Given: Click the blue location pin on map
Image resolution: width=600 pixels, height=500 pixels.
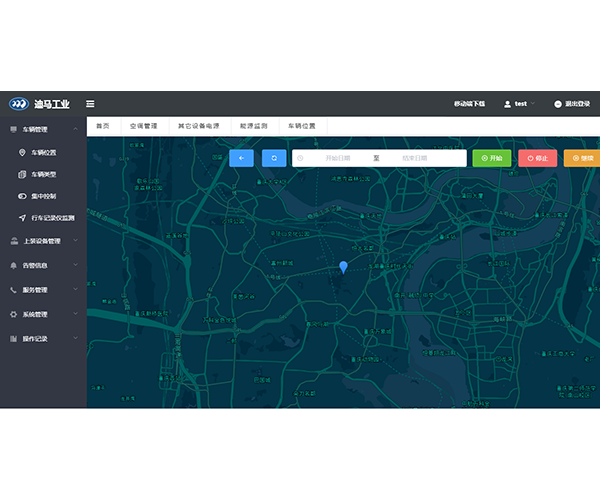Looking at the screenshot, I should click(343, 266).
